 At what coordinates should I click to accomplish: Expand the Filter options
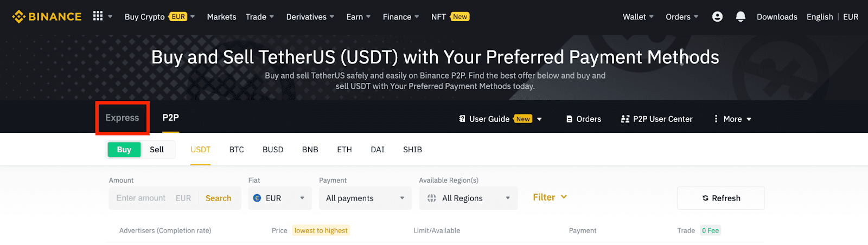550,197
